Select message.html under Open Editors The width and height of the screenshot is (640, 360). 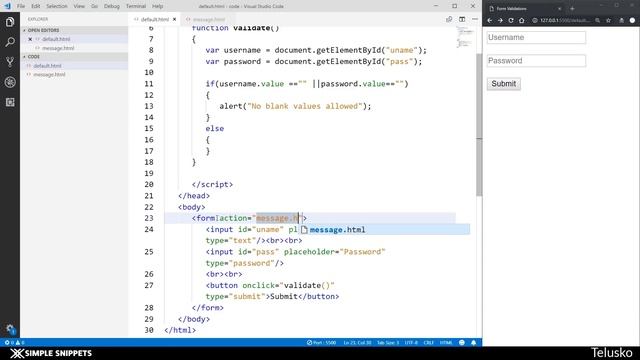click(x=58, y=48)
